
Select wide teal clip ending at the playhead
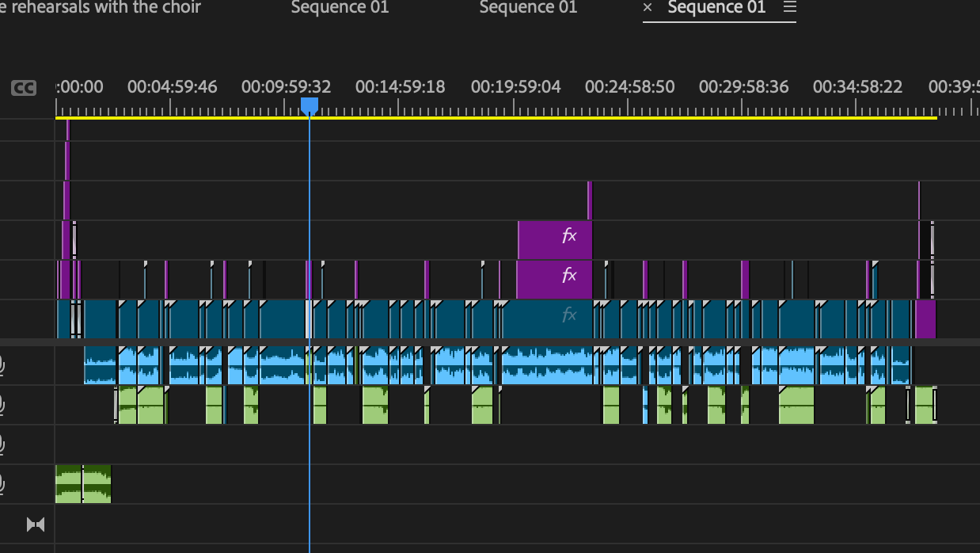pyautogui.click(x=283, y=319)
